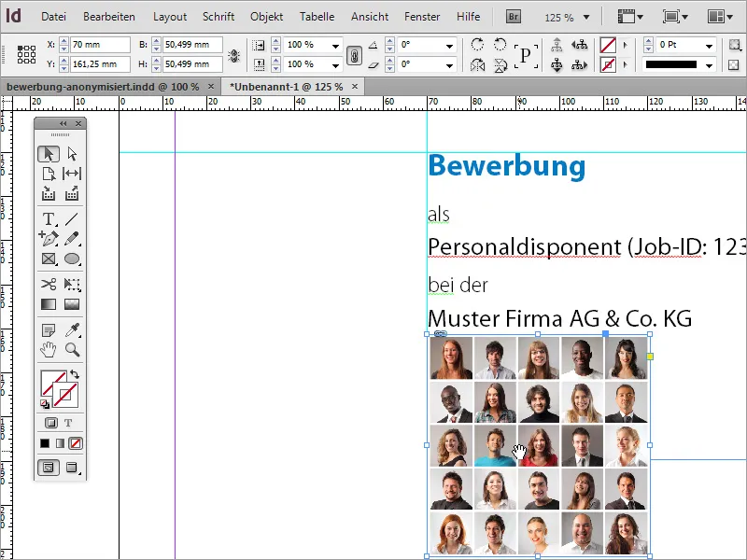Click the X position field 70 mm
This screenshot has width=747, height=560.
coord(100,45)
